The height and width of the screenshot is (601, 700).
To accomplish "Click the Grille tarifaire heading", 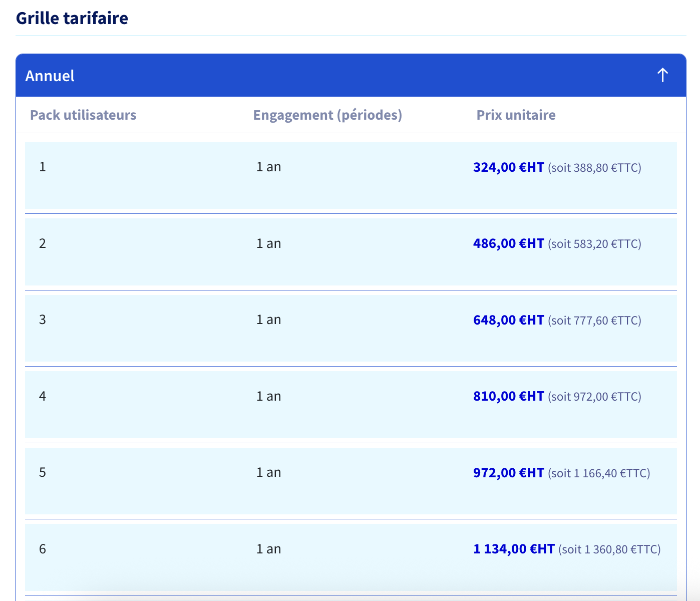I will 72,18.
